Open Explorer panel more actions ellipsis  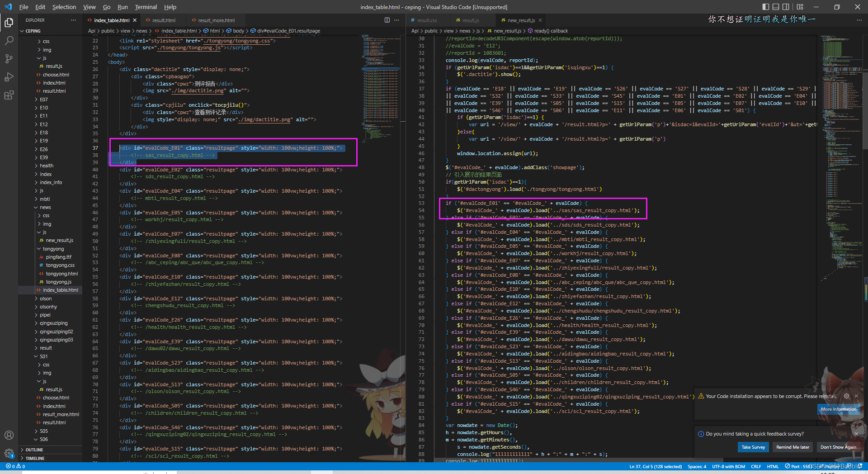pos(73,20)
